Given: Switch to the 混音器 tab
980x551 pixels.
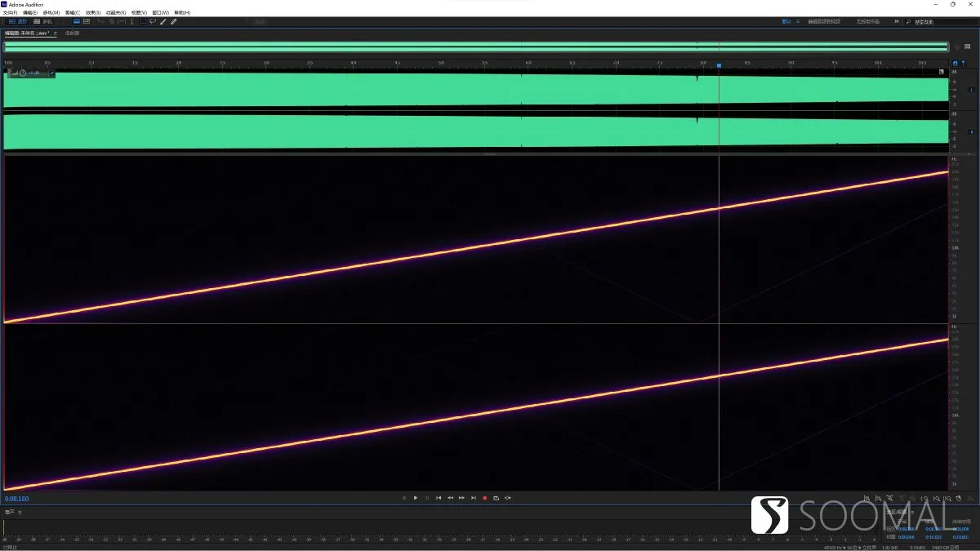Looking at the screenshot, I should point(72,33).
